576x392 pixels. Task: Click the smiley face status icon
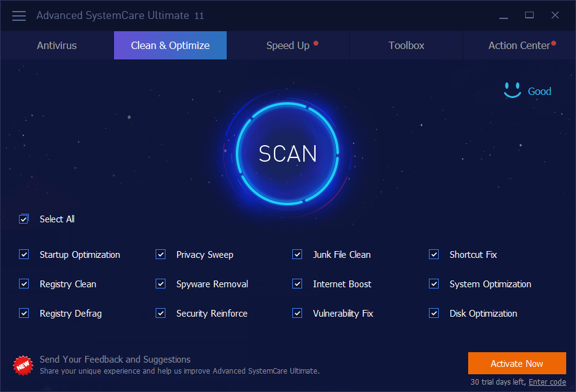(x=512, y=91)
